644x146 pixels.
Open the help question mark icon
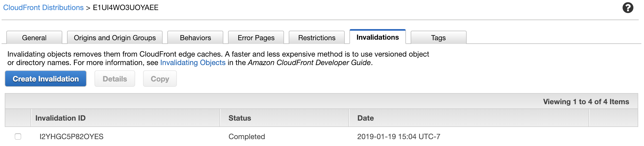[x=628, y=8]
